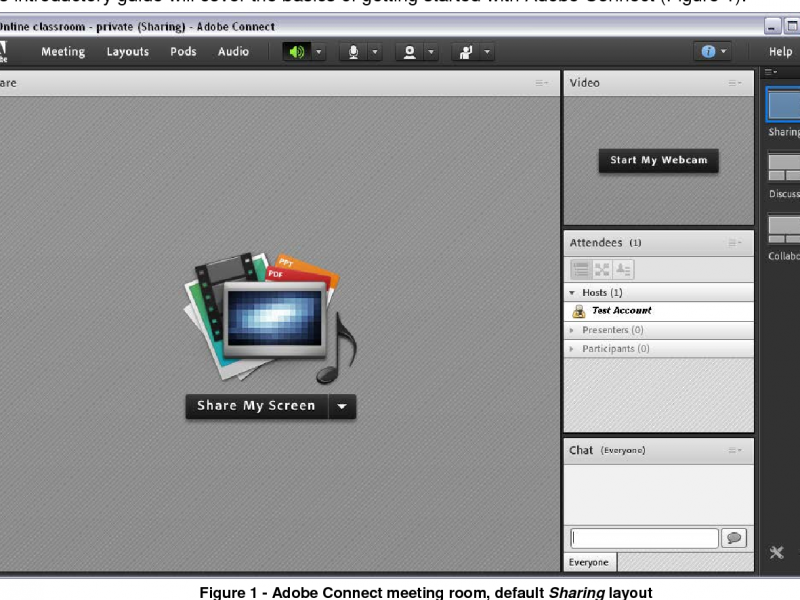Toggle the webcam toolbar button
The height and width of the screenshot is (600, 800).
tap(409, 52)
